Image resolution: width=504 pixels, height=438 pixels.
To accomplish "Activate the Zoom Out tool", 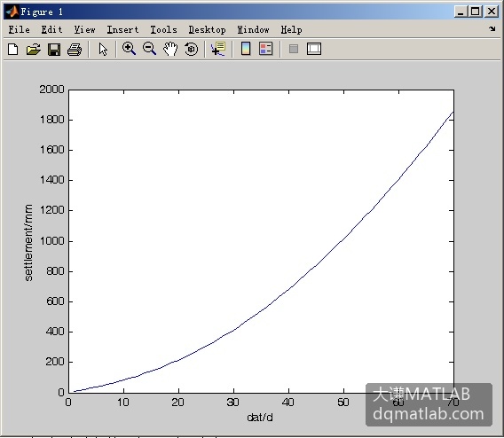I will coord(149,49).
